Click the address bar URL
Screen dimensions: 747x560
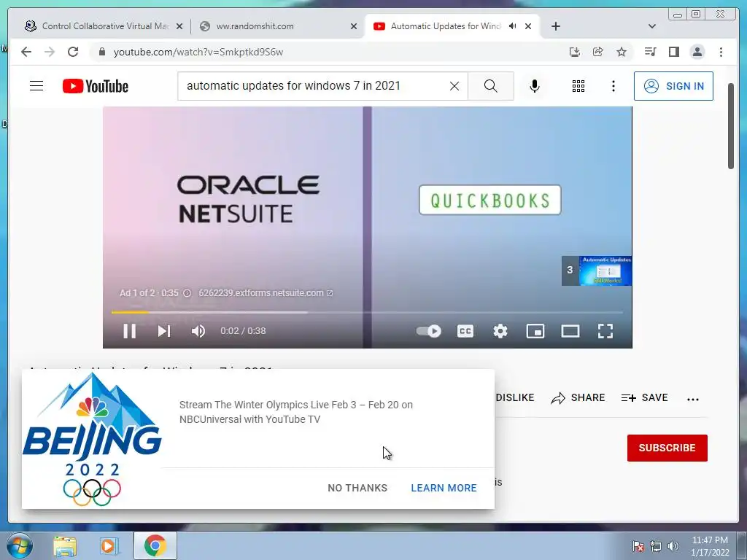[198, 52]
